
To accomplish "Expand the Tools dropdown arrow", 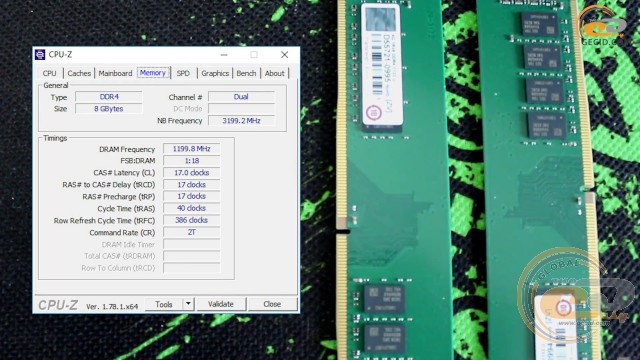I will click(x=188, y=304).
